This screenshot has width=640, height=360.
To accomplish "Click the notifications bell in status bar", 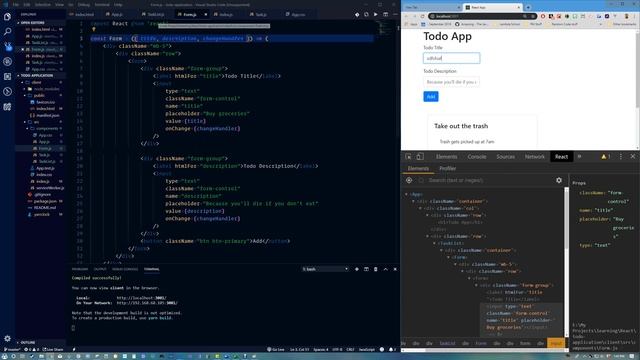I will coord(391,349).
